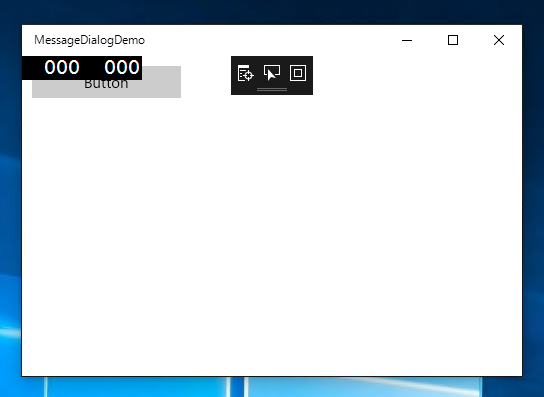
Task: Collapse debug toolbar via double-line handle
Action: click(272, 90)
